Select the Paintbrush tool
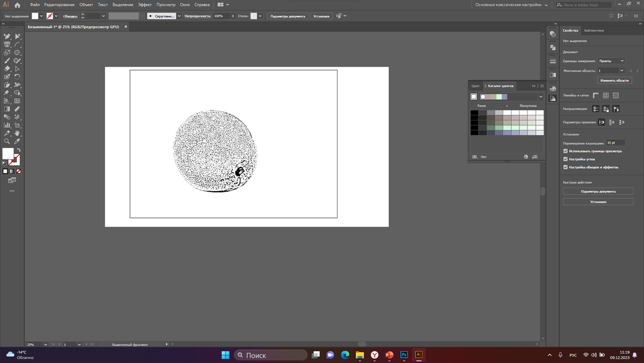The width and height of the screenshot is (644, 363). coord(7,61)
